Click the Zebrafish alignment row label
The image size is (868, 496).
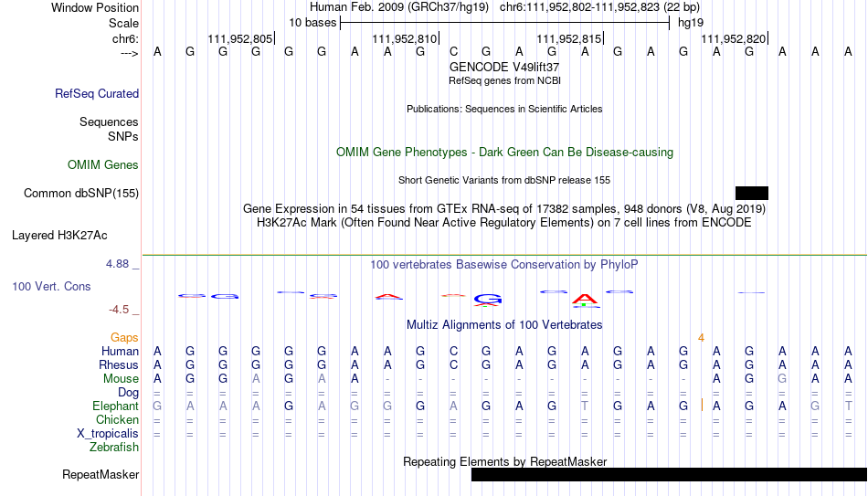[114, 447]
